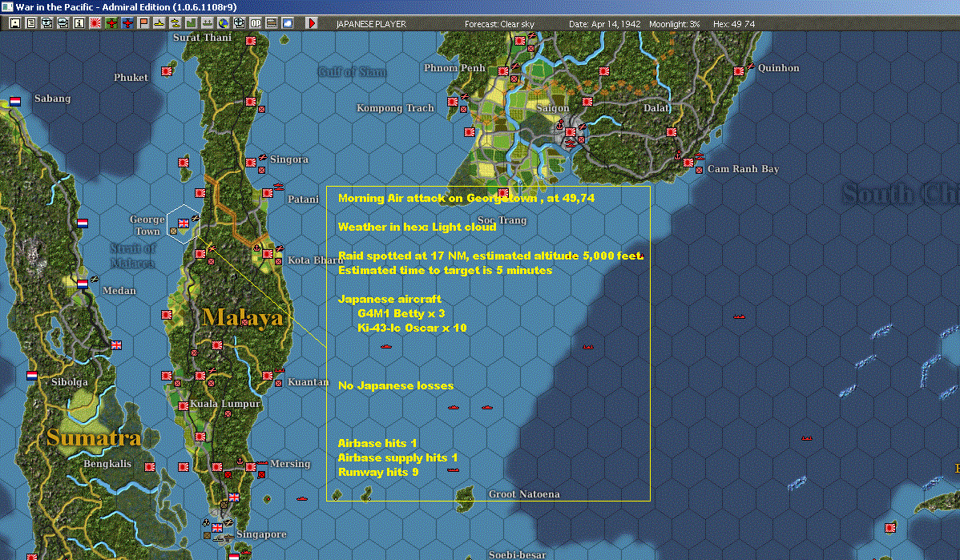Viewport: 960px width, 560px height.
Task: Select the Dutch flag base at Medan
Action: pyautogui.click(x=83, y=284)
